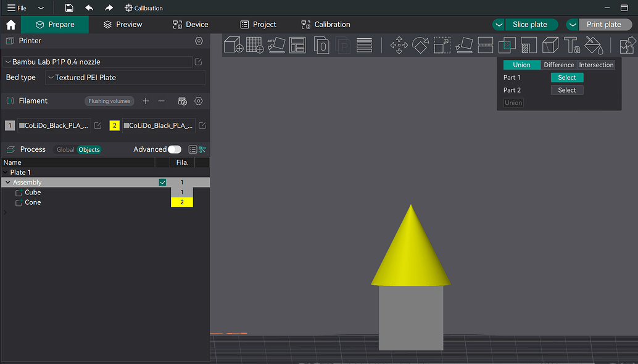Open the Bambu Lab P1P printer dropdown

click(x=97, y=62)
